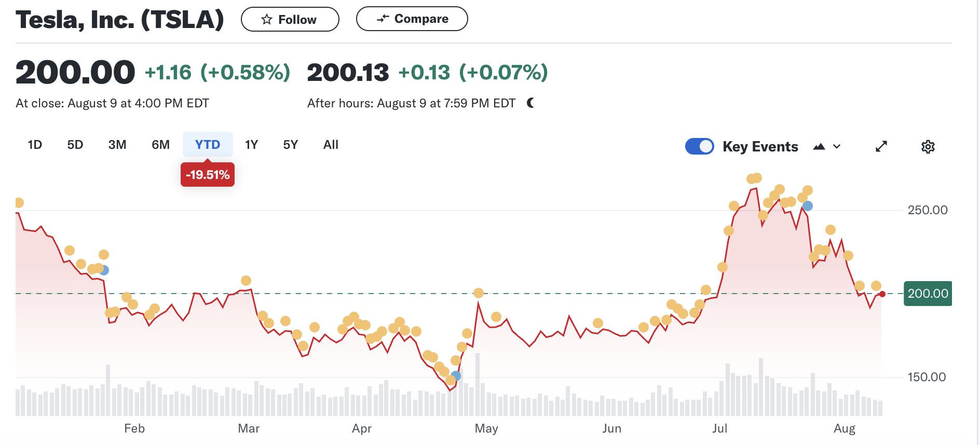Switch chart type using the mountain icon
The image size is (980, 445).
pyautogui.click(x=819, y=147)
